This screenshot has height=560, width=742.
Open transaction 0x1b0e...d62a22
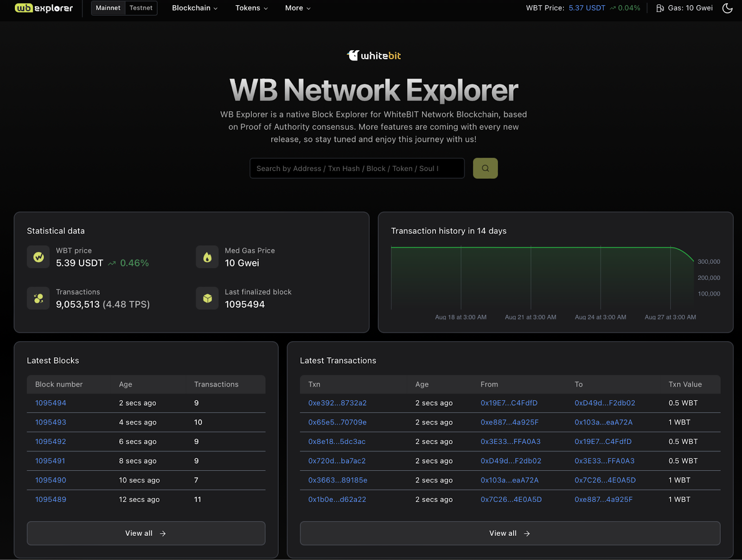click(337, 499)
